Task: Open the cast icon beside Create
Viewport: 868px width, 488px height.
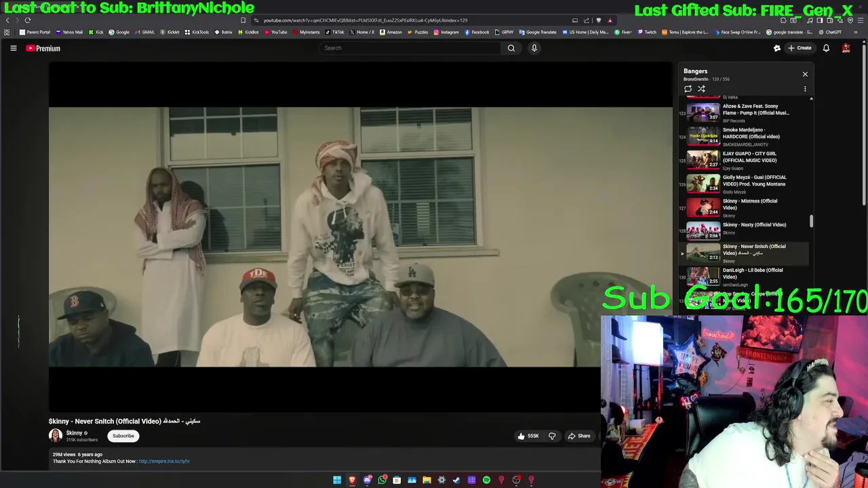Action: pyautogui.click(x=777, y=48)
